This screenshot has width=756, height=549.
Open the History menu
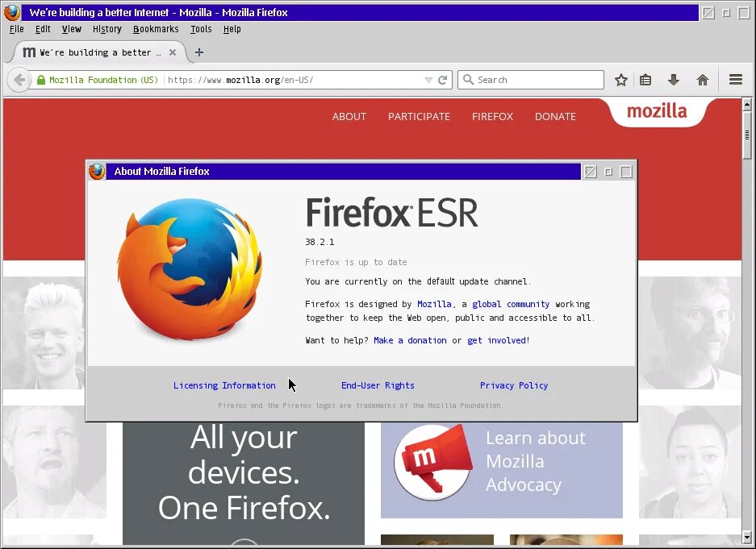click(x=107, y=29)
